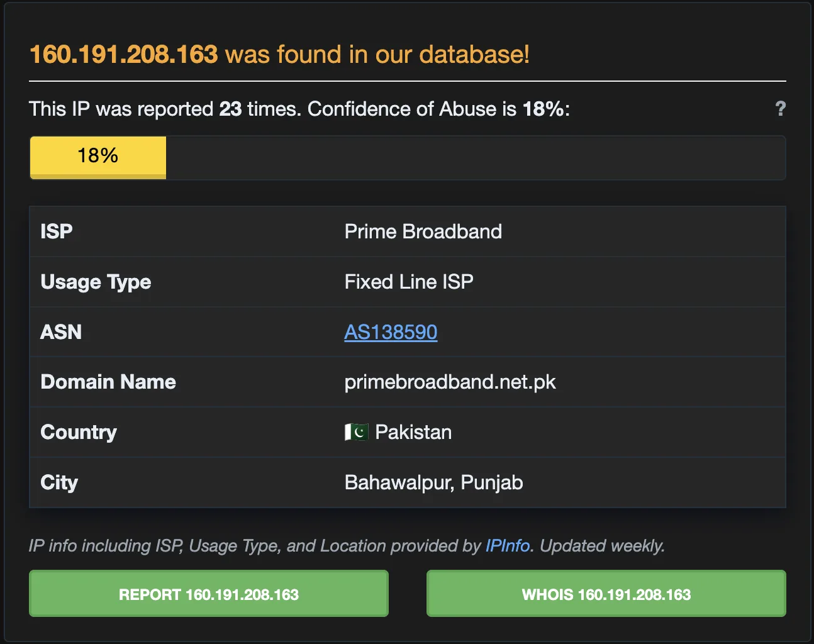Click the Country row label
Screen dimensions: 814x644
click(79, 432)
